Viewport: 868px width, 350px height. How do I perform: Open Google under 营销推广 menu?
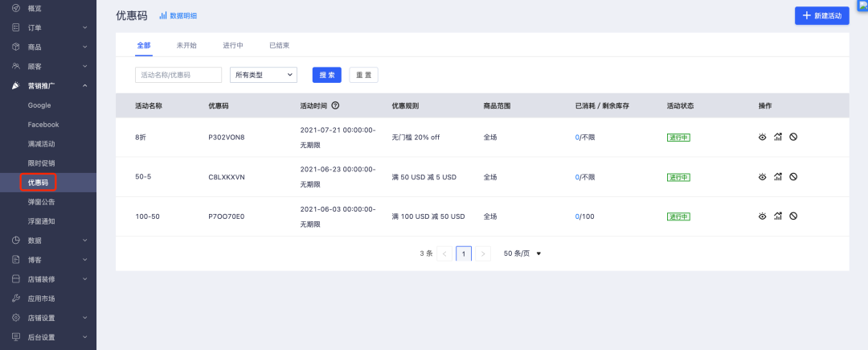39,105
